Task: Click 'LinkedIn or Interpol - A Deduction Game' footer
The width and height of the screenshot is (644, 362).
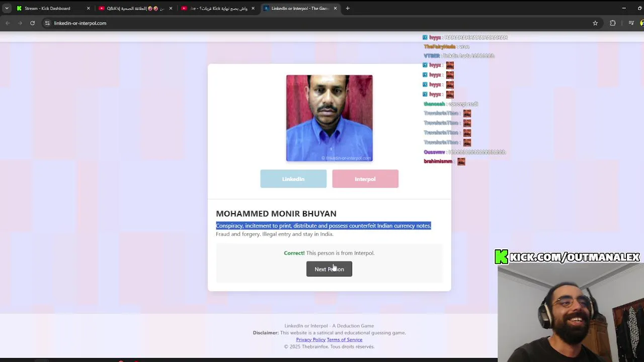Action: click(329, 326)
